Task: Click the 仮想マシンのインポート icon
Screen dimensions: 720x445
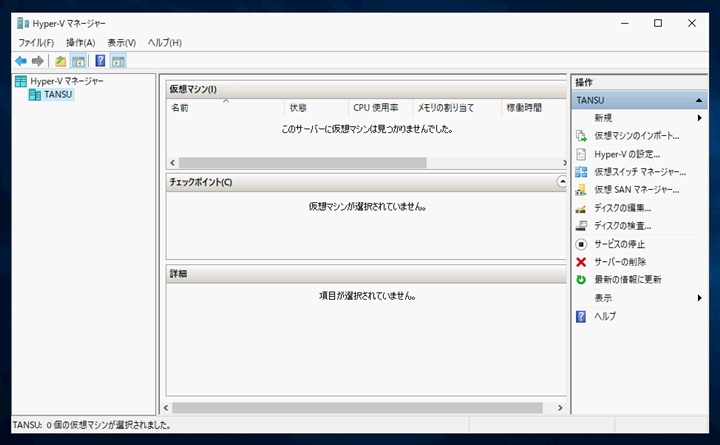Action: 581,136
